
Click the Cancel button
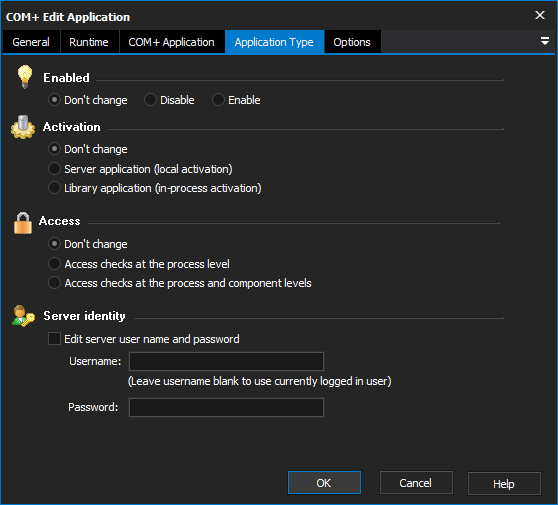click(x=416, y=483)
